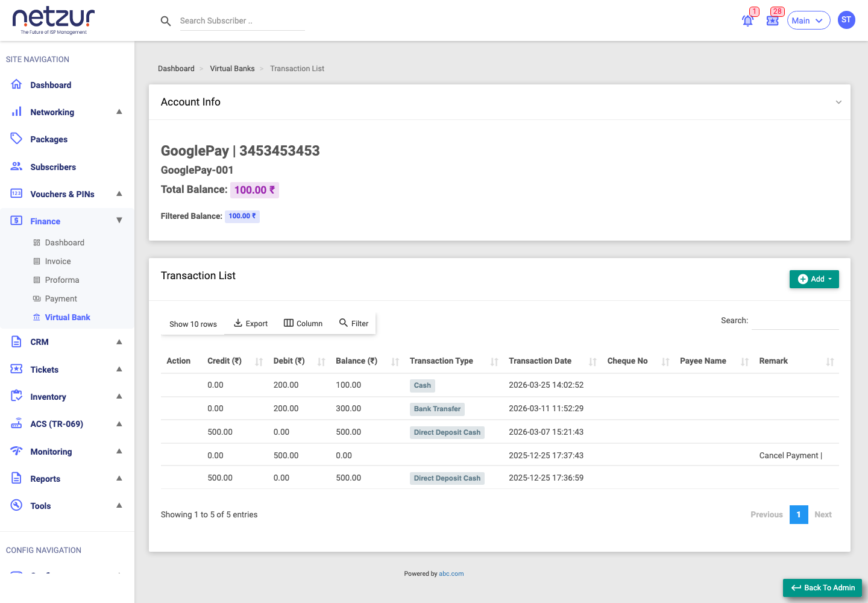Click the Tickets icon in sidebar
Image resolution: width=868 pixels, height=603 pixels.
tap(17, 369)
